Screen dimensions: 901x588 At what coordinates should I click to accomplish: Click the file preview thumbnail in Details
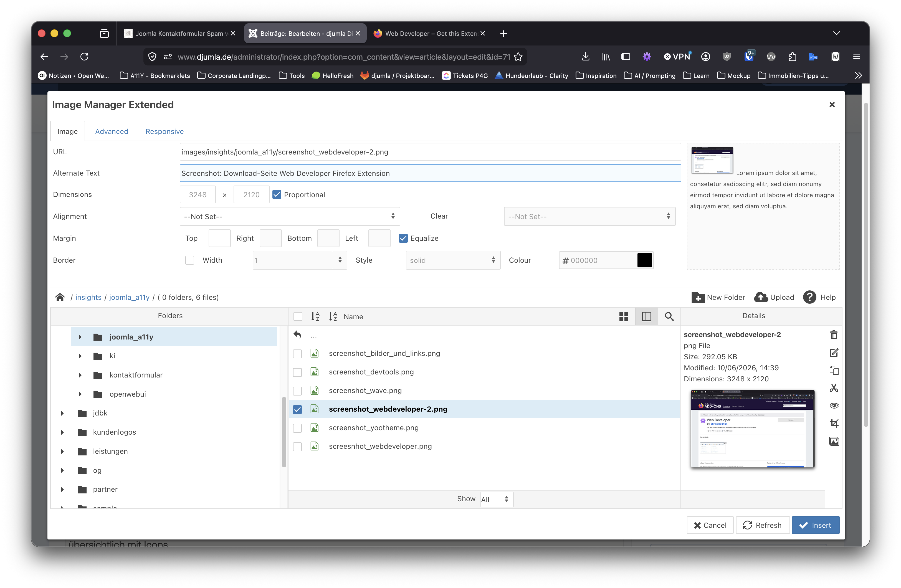(x=752, y=429)
